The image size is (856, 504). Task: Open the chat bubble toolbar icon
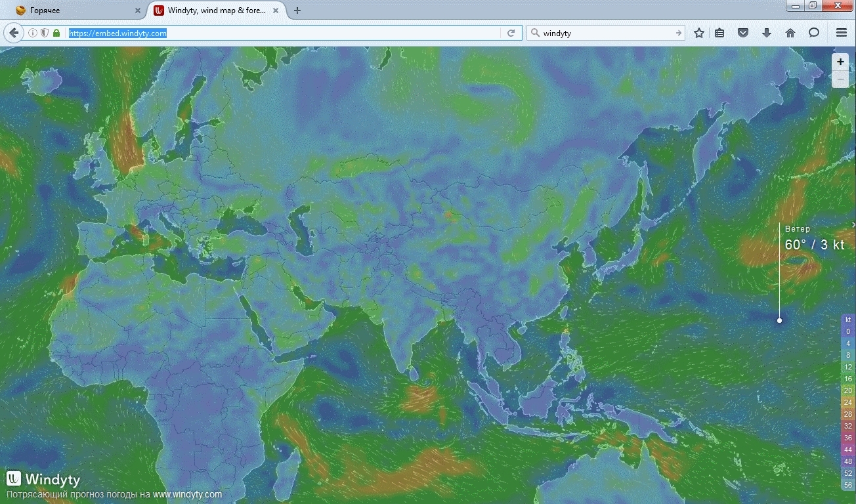(x=814, y=33)
